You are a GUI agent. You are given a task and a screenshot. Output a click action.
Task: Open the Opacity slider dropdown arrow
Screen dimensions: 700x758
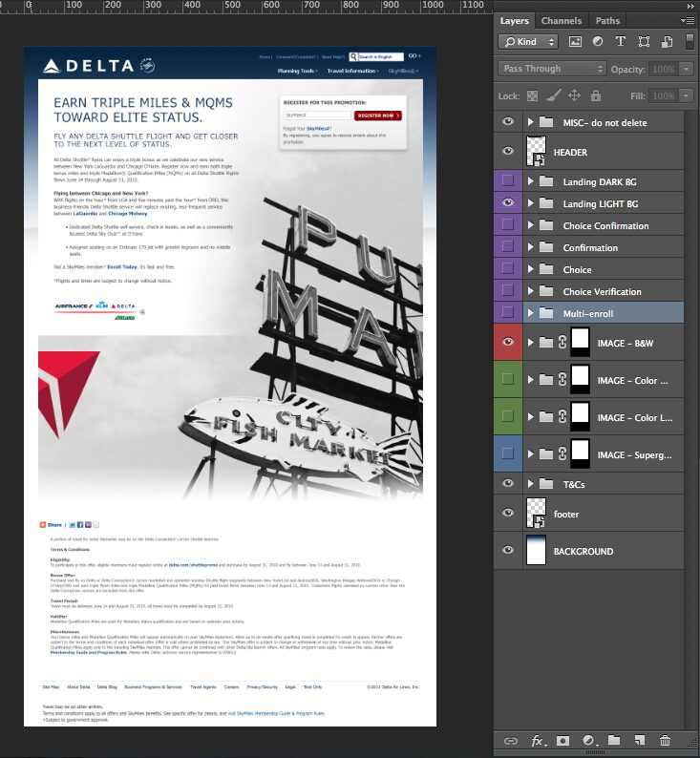point(686,69)
